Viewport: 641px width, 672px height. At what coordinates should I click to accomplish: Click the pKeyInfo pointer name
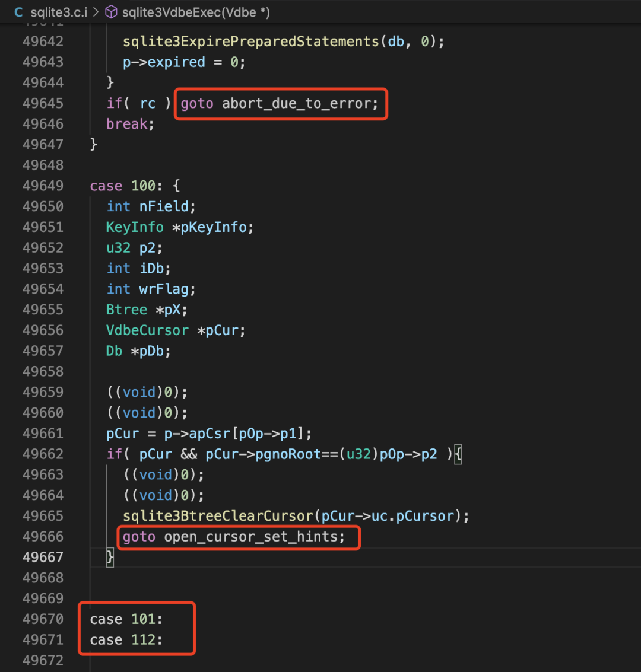point(213,227)
